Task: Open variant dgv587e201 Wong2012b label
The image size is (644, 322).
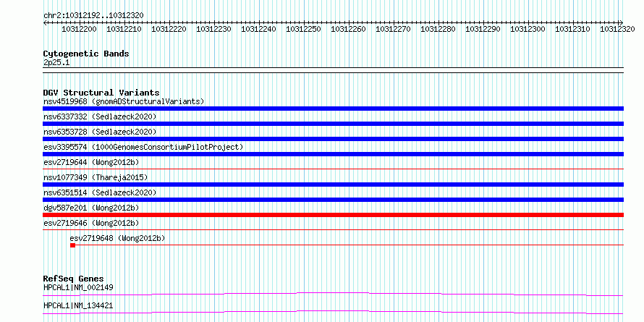Action: (91, 208)
